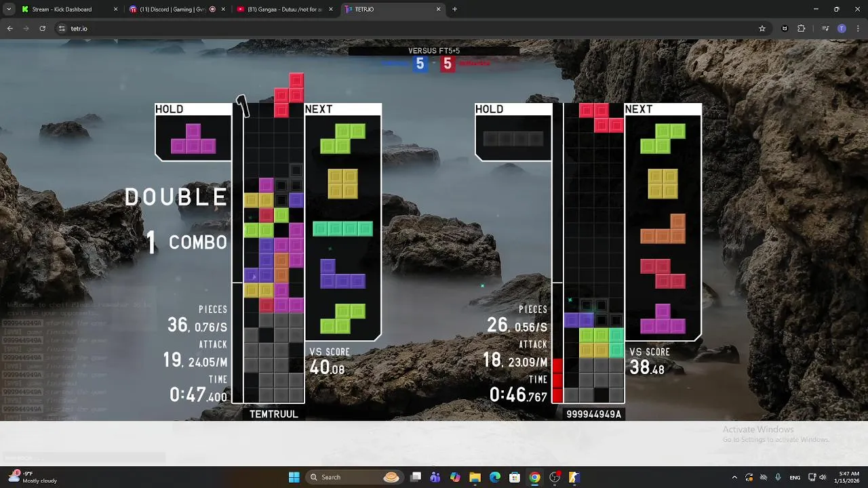Open Copilot from the taskbar
Screen dimensions: 868x488
click(455, 477)
